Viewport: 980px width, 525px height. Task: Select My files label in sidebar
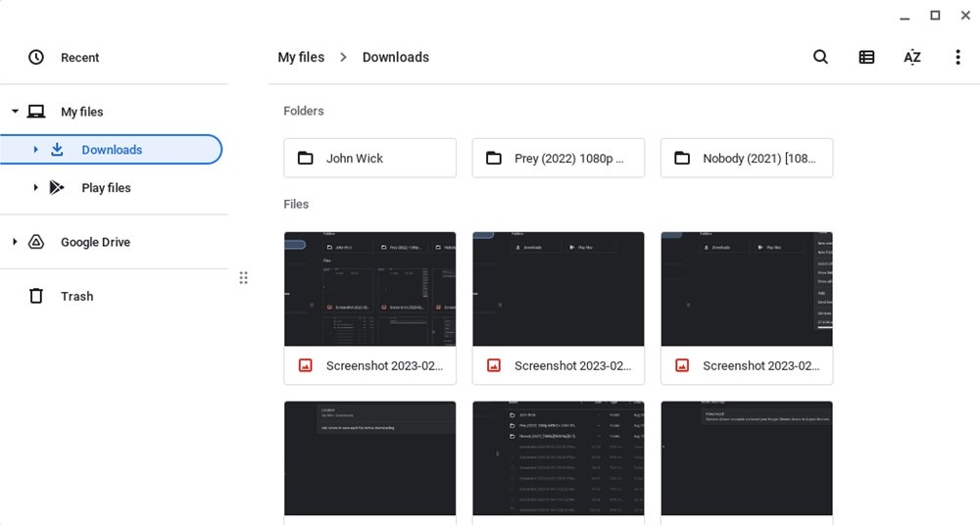82,112
